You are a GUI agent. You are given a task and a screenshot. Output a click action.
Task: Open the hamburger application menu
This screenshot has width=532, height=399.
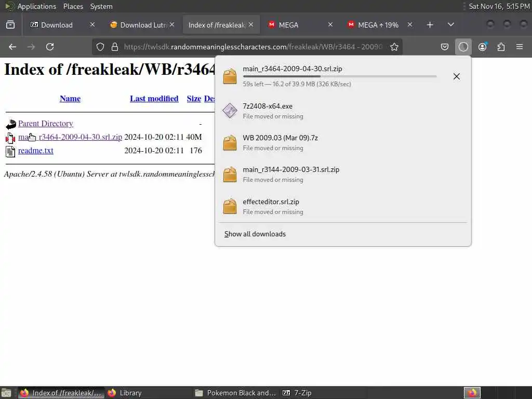(x=520, y=47)
